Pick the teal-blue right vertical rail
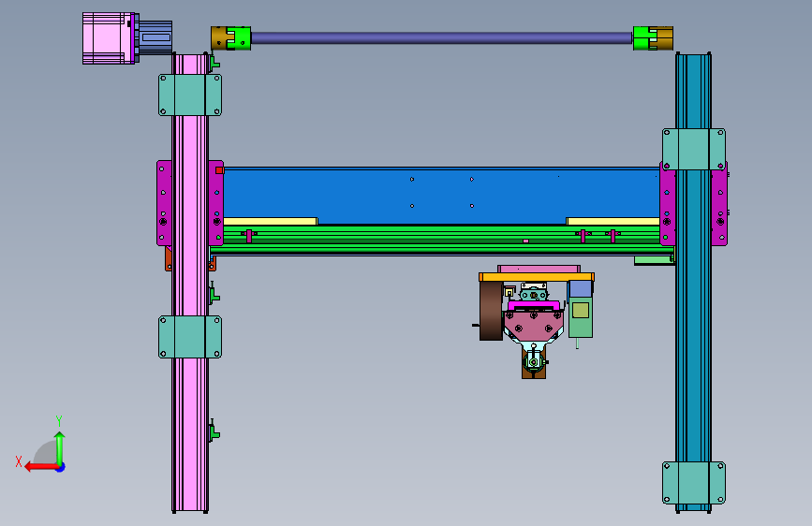The width and height of the screenshot is (812, 526). pyautogui.click(x=693, y=283)
